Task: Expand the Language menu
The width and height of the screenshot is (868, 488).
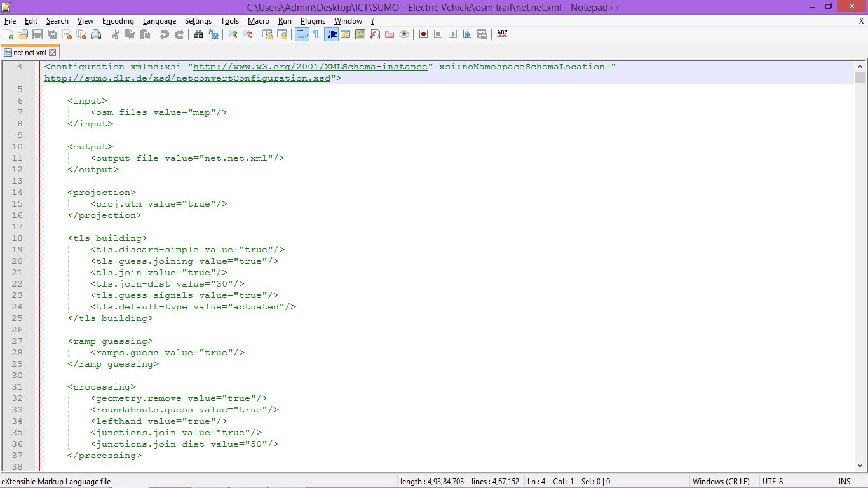Action: click(x=159, y=21)
